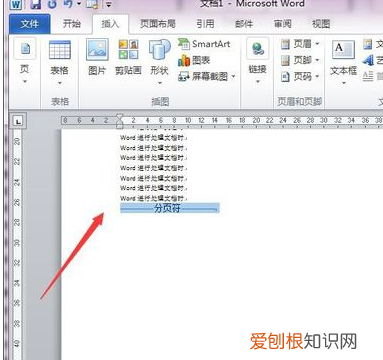
Task: Click the 页码 page number icon
Action: pyautogui.click(x=285, y=77)
